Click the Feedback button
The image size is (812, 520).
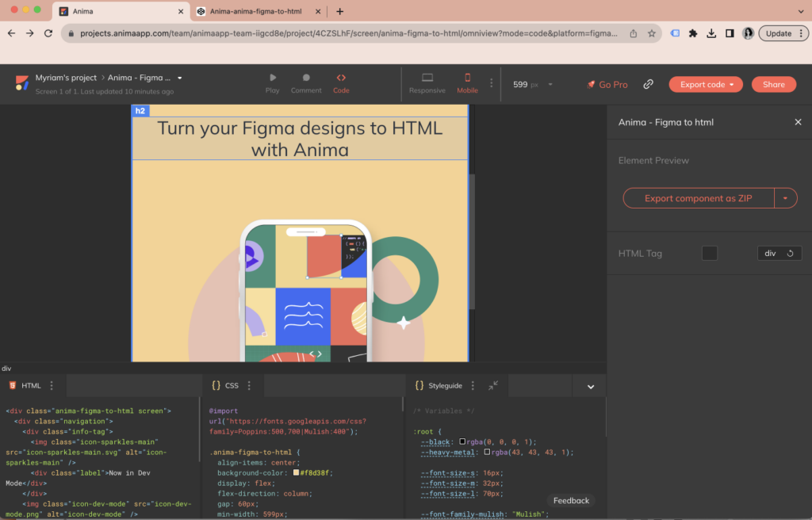[x=570, y=500]
